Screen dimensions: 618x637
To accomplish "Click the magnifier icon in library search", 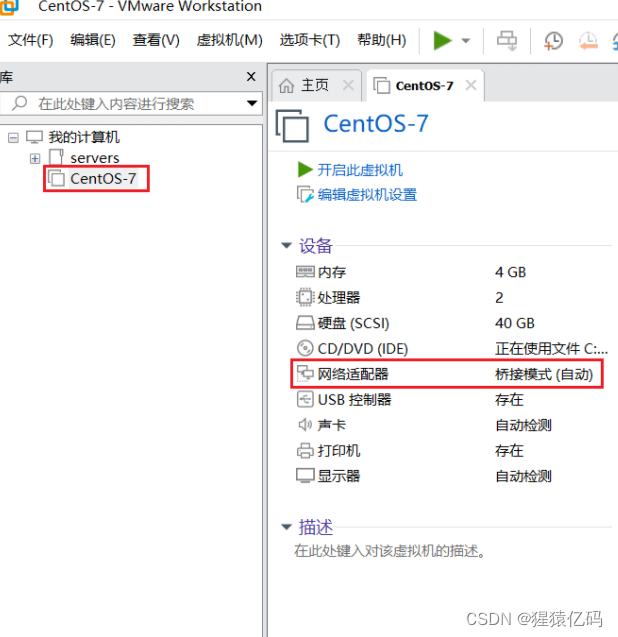I will (20, 103).
